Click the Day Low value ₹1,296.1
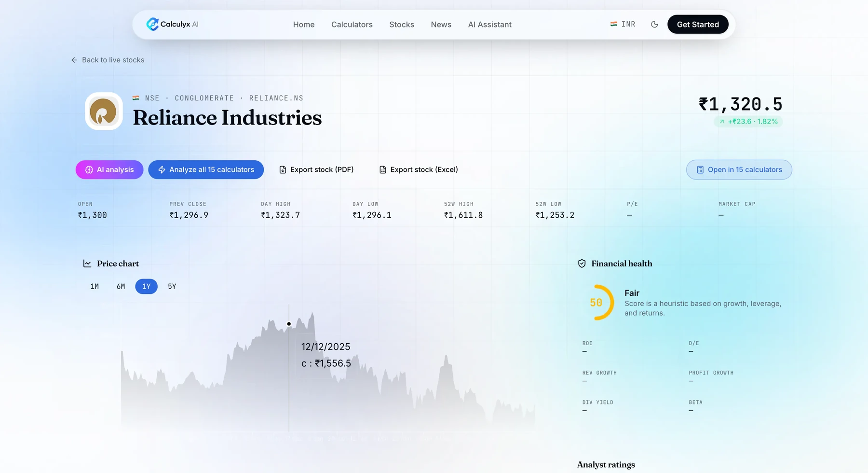Viewport: 868px width, 473px height. point(372,215)
